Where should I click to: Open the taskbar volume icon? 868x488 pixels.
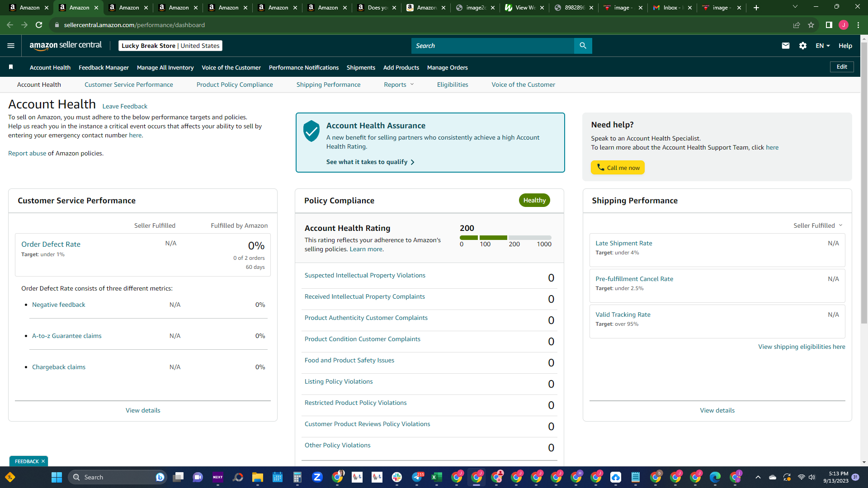(812, 477)
